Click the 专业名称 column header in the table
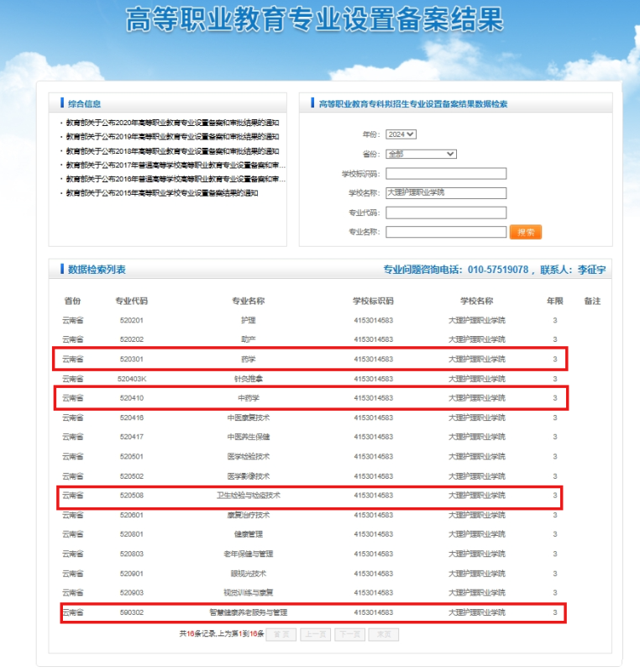The width and height of the screenshot is (640, 672). point(248,301)
